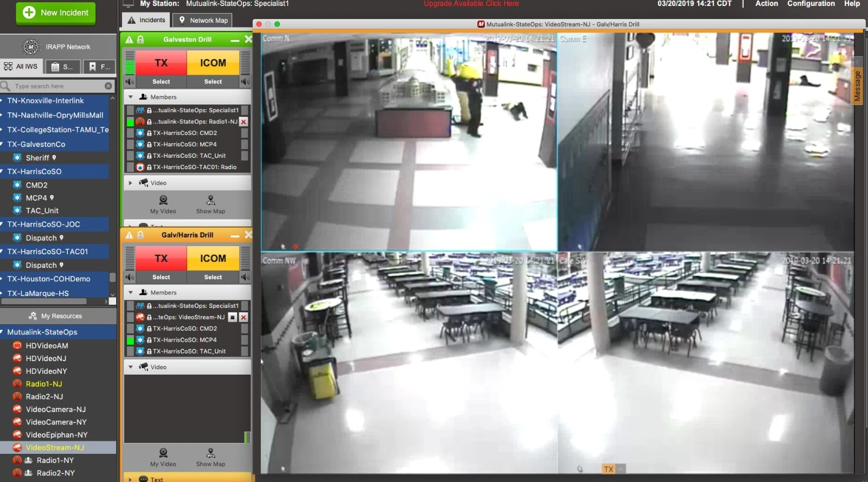The height and width of the screenshot is (482, 868).
Task: Collapse the Video section in Galv/Harris Drill
Action: [131, 367]
